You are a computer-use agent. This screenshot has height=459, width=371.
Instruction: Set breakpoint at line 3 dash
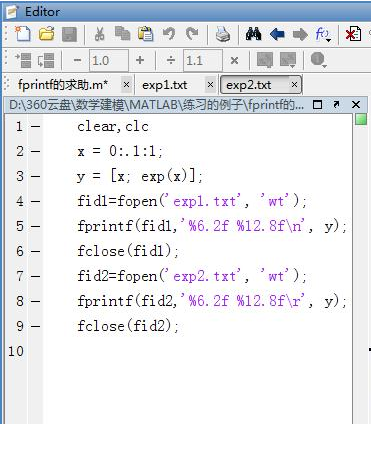click(35, 176)
